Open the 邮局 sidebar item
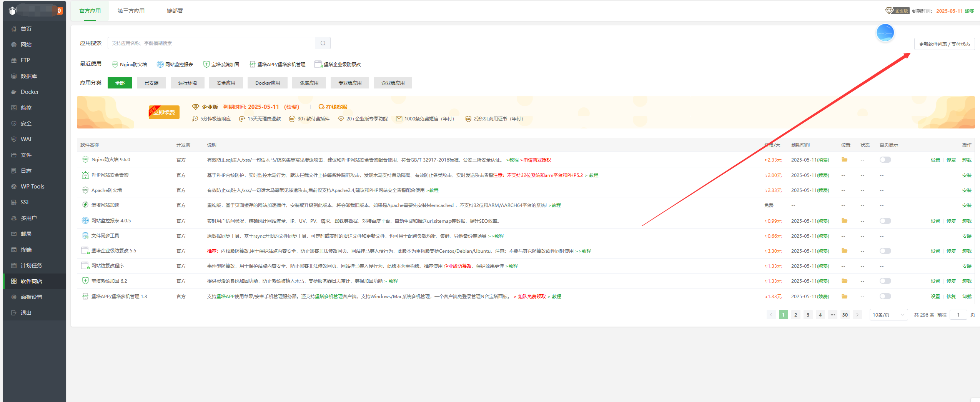Image resolution: width=980 pixels, height=402 pixels. [35, 234]
